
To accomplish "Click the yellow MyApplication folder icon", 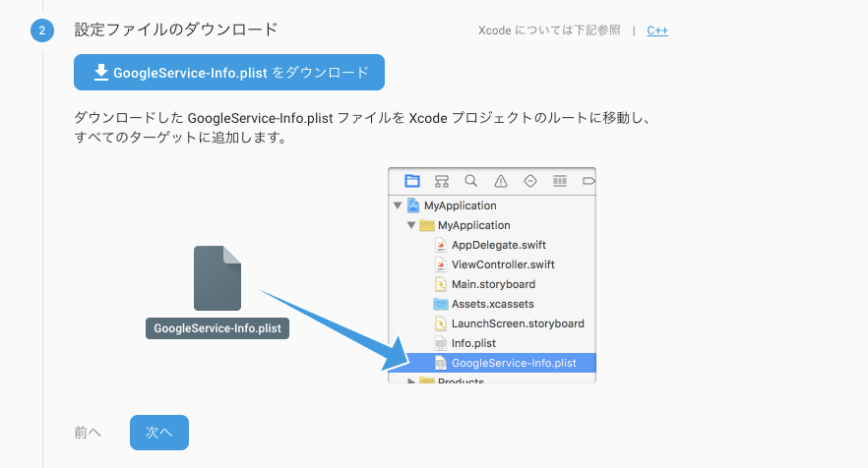I will tap(427, 225).
